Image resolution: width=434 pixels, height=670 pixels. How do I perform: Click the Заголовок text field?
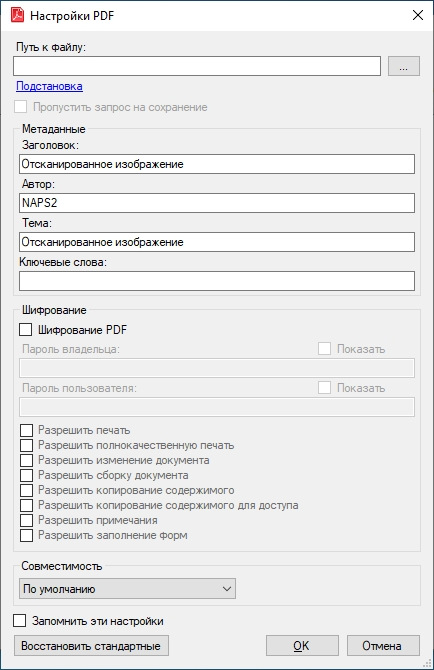click(217, 164)
